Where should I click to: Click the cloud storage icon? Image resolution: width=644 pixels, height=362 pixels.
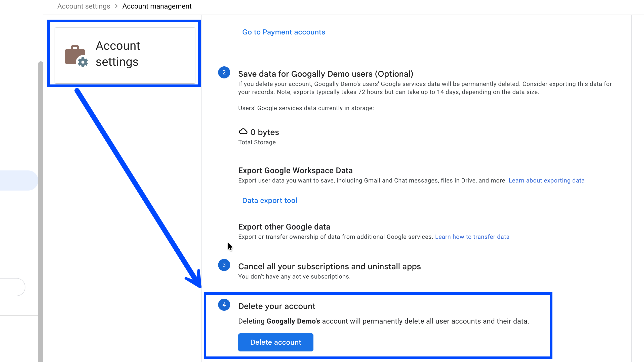pos(243,131)
